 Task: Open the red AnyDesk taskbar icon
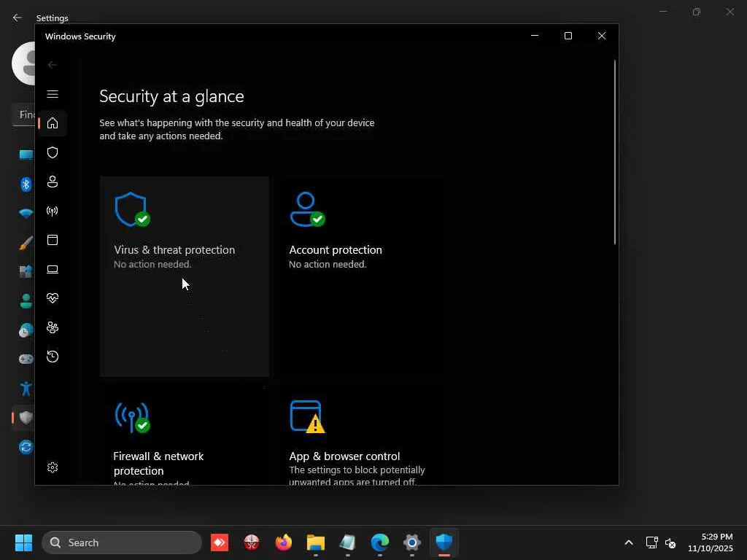point(219,542)
